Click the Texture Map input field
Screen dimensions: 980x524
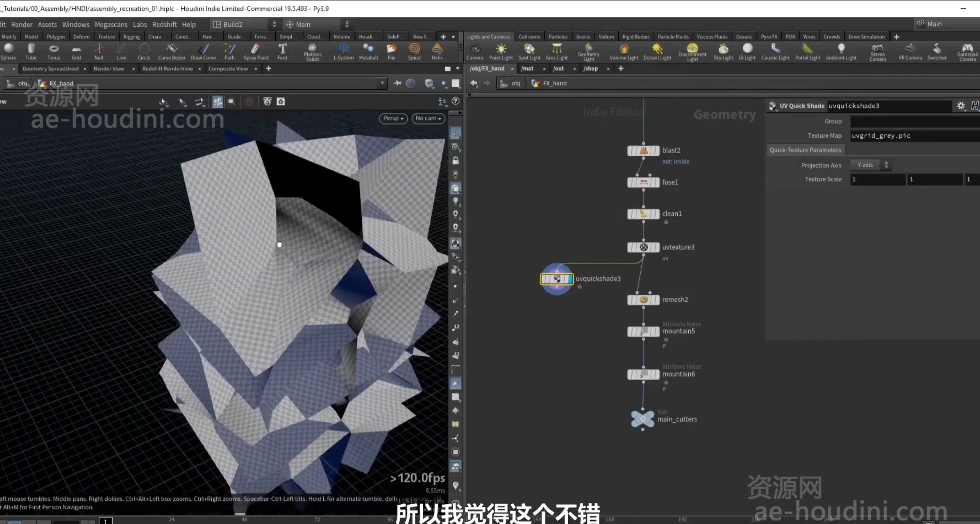click(915, 136)
